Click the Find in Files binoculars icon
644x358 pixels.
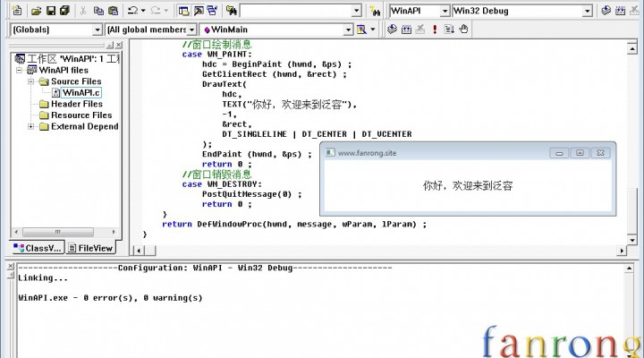232,11
